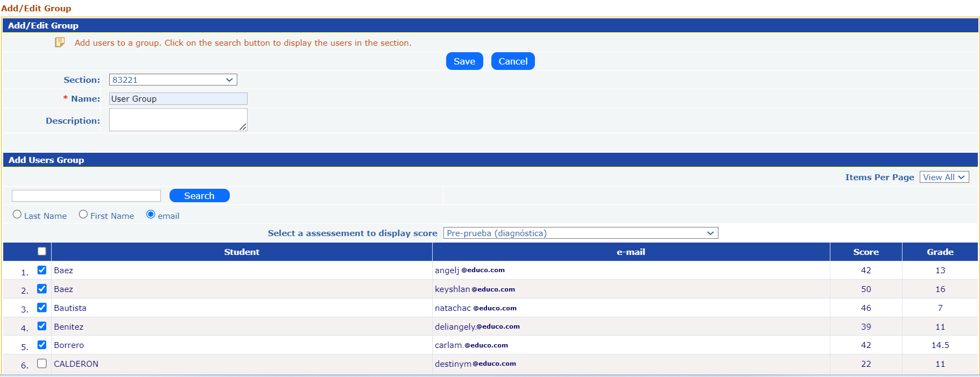The image size is (980, 377).
Task: Click the Grade column header
Action: [940, 252]
